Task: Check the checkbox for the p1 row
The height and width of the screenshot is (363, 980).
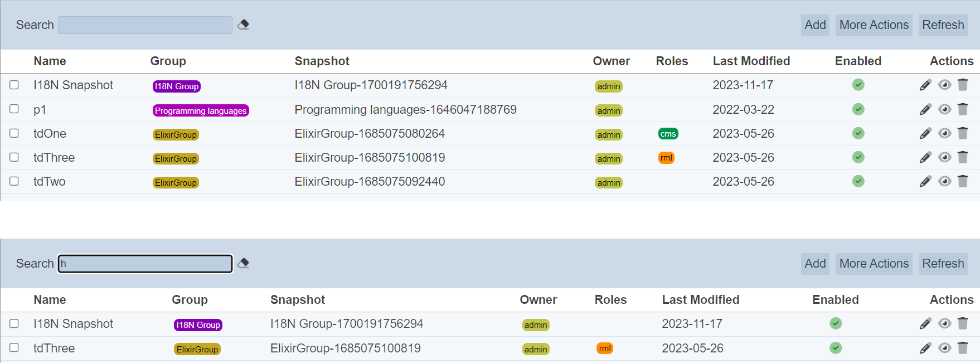Action: click(x=14, y=109)
